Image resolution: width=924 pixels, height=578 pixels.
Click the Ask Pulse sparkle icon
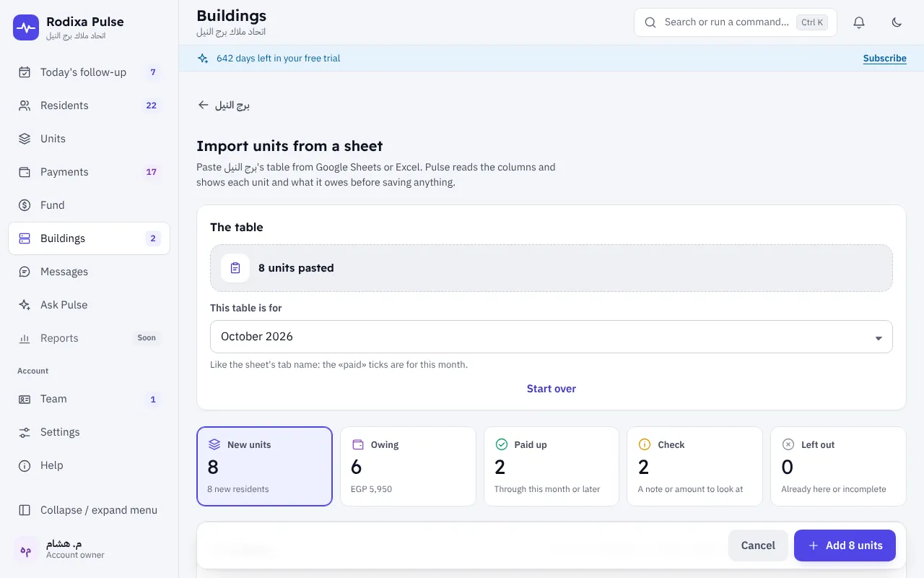click(x=25, y=305)
